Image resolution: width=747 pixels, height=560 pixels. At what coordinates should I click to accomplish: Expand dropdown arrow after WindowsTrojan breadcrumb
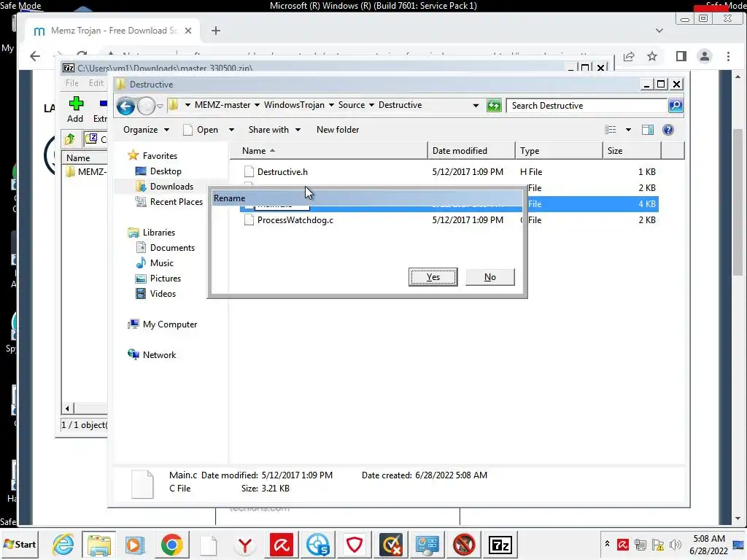(x=331, y=105)
